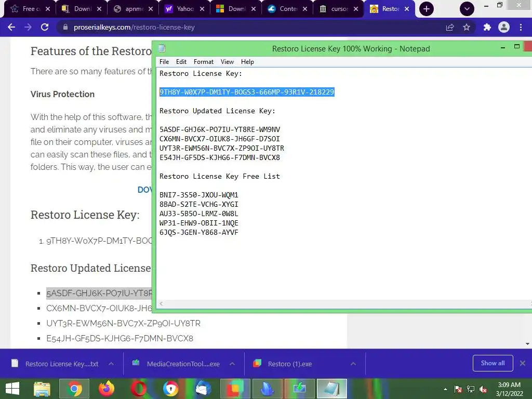Close the Free tab

coord(48,9)
